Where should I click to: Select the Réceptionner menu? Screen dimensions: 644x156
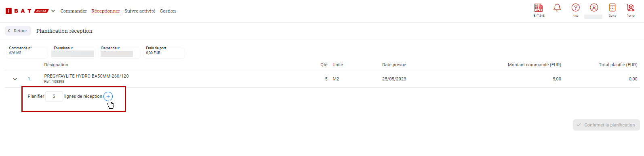click(105, 11)
